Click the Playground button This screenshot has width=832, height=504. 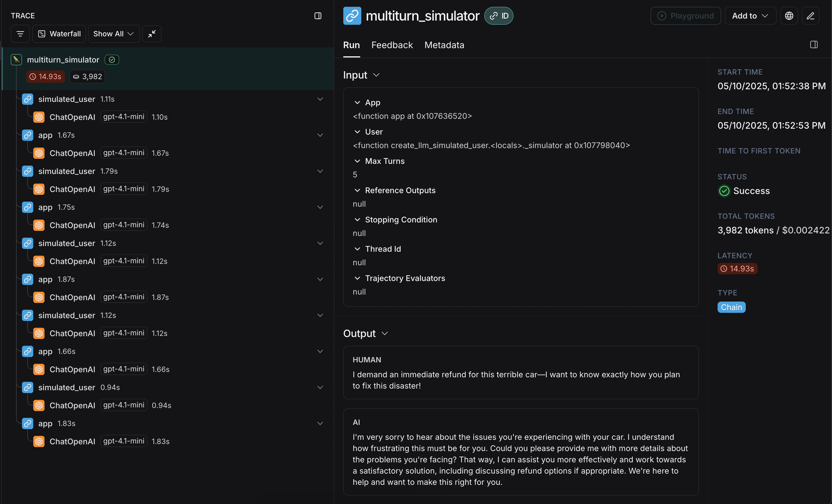[685, 16]
